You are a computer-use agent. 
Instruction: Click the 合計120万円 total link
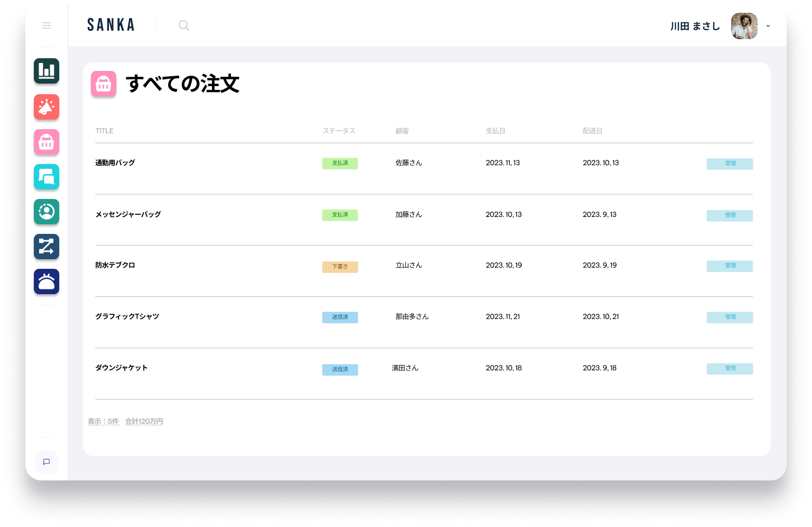click(144, 422)
